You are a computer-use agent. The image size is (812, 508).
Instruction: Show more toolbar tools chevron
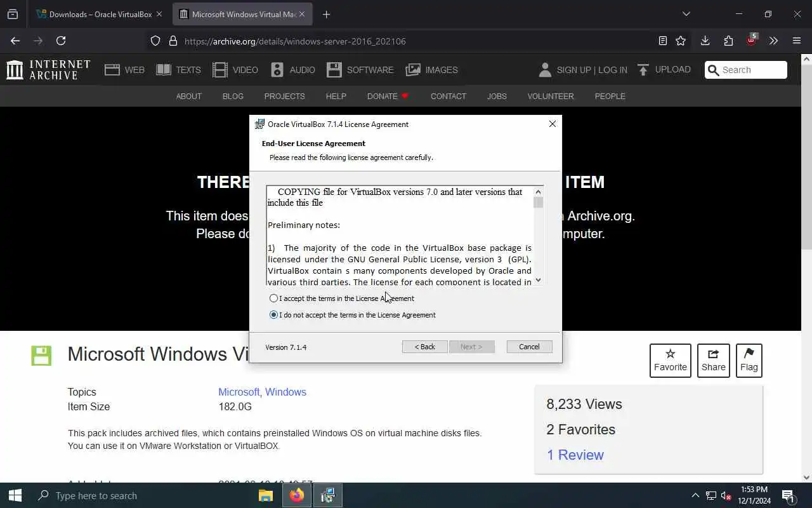[773, 41]
